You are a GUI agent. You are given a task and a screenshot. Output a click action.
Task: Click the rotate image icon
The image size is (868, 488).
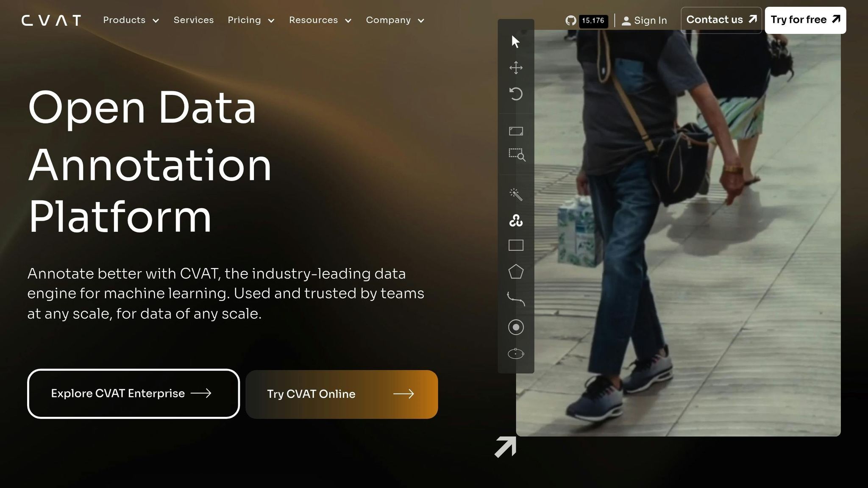click(x=516, y=94)
